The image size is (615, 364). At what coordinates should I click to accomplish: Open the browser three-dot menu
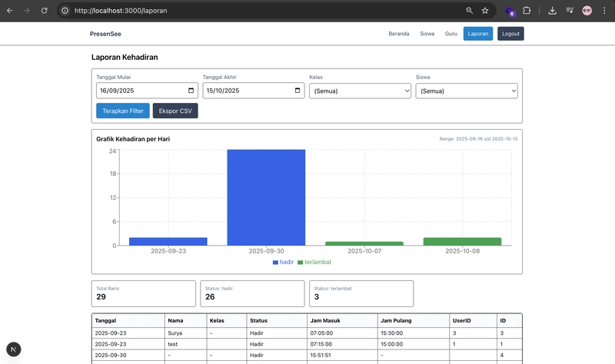tap(604, 11)
